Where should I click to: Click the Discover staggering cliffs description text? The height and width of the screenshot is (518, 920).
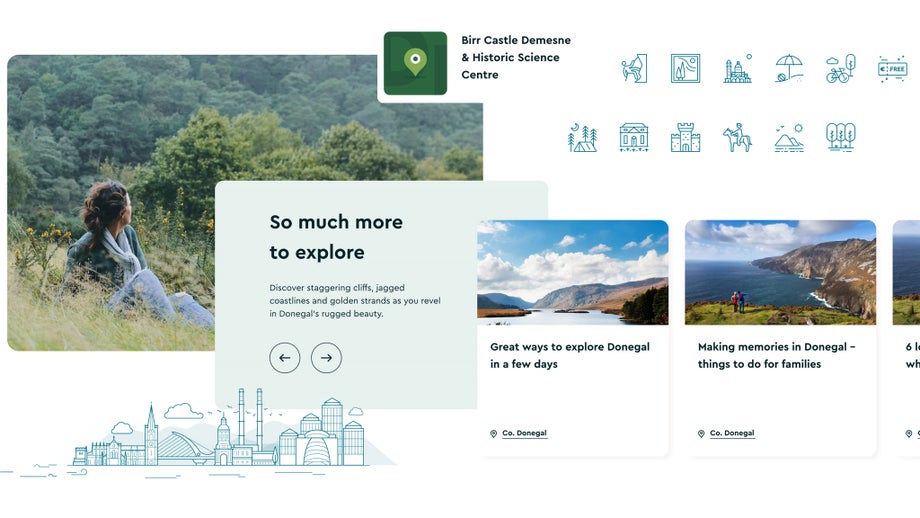[355, 300]
